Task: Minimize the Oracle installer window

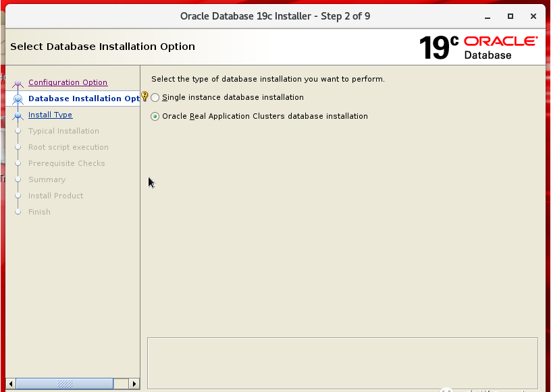Action: pos(488,16)
